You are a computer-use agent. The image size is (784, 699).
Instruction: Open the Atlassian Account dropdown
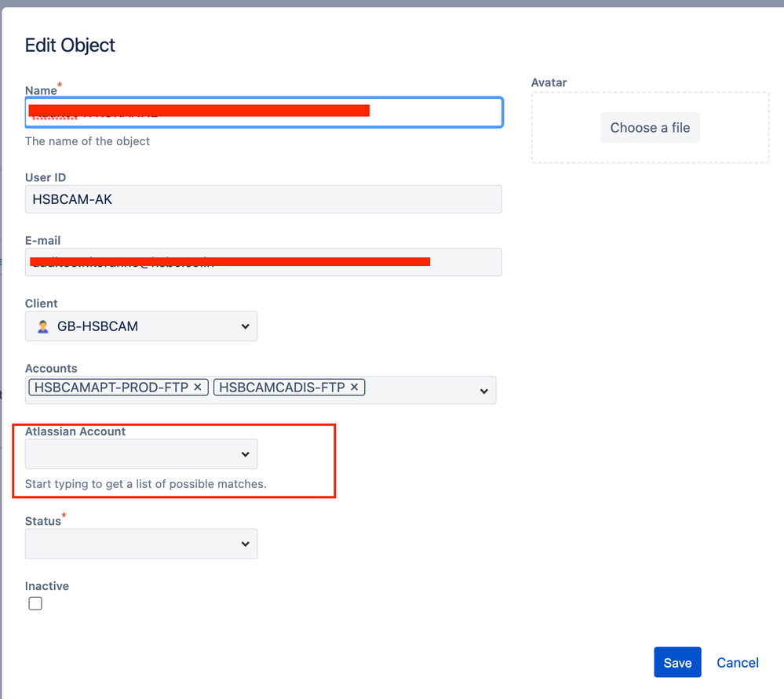(141, 454)
